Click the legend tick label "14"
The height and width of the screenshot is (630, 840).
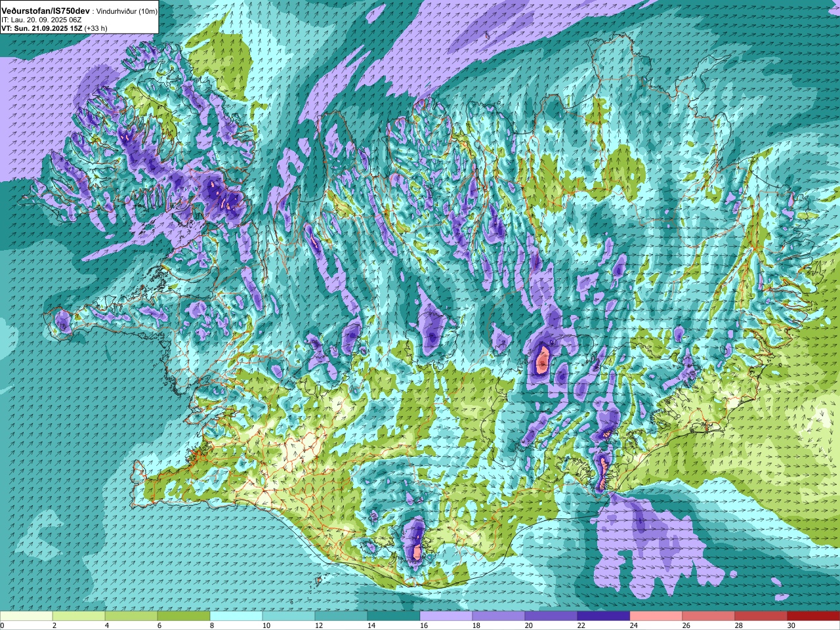[371, 625]
